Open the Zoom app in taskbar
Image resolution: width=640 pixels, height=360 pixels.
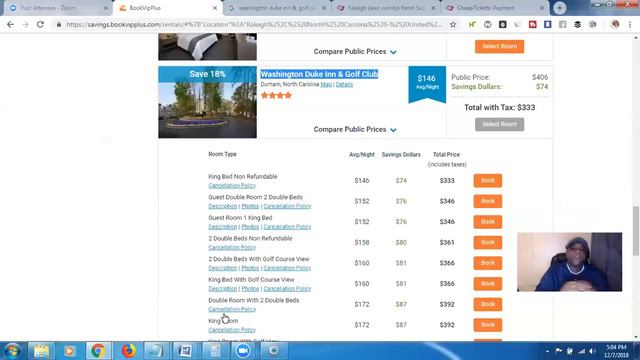[243, 351]
